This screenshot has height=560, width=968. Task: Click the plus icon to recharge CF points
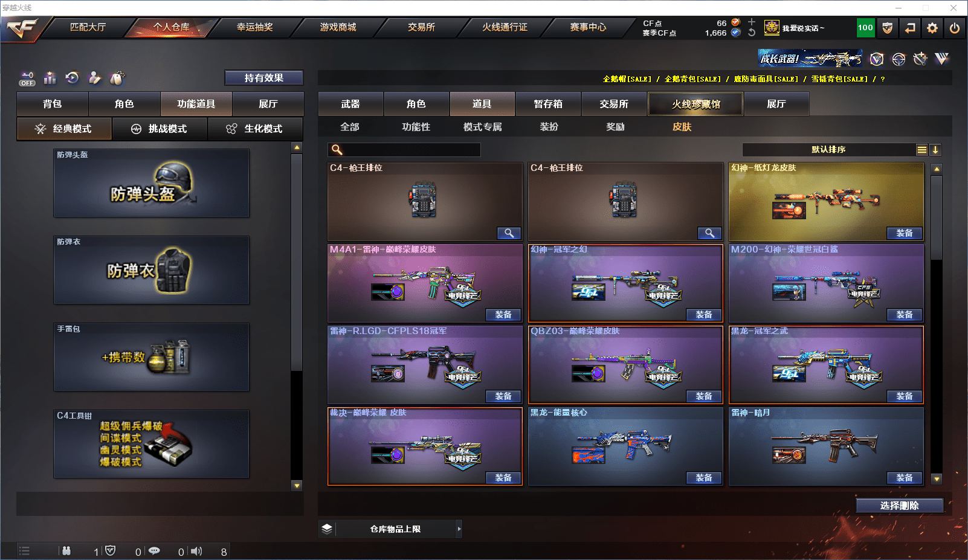(752, 22)
